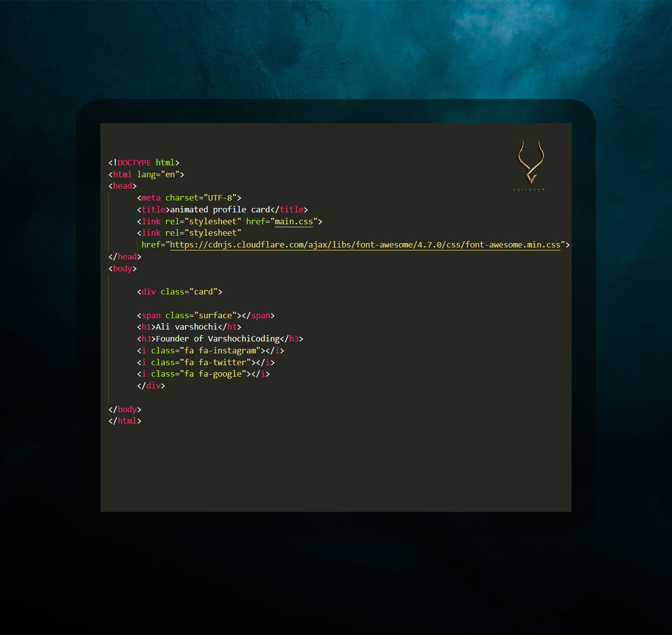Click the h1 containing Ali varshochi
Screen dimensions: 672x635
tap(187, 326)
